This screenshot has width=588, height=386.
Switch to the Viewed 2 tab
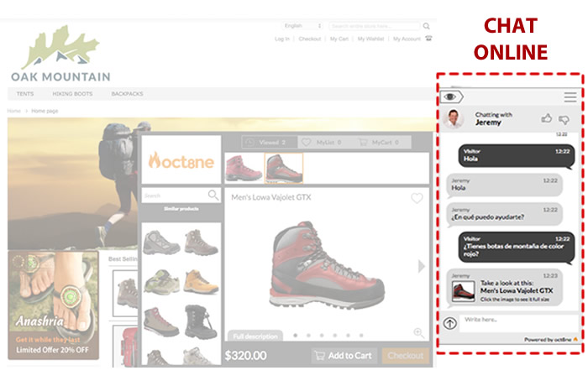tap(270, 142)
